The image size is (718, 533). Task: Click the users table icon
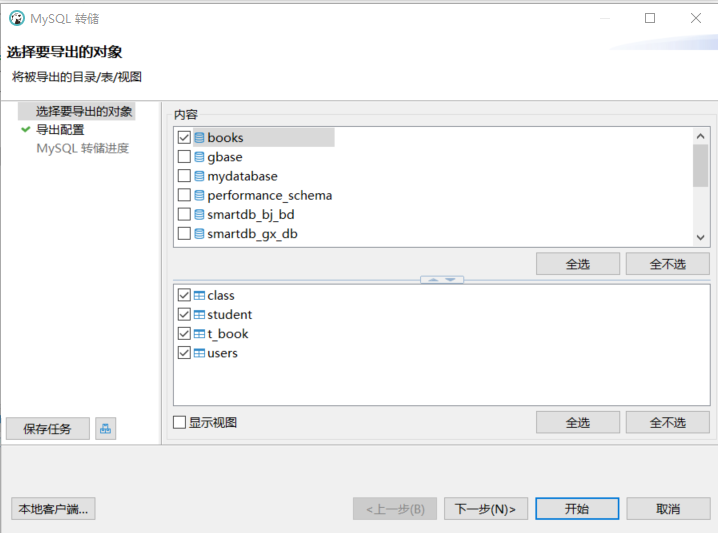click(x=199, y=353)
